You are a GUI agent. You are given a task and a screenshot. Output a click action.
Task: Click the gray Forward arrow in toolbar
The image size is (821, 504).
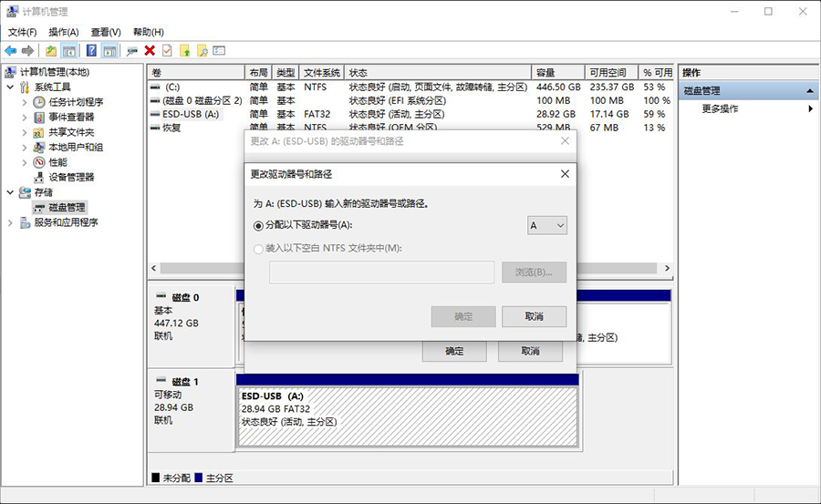pos(27,51)
